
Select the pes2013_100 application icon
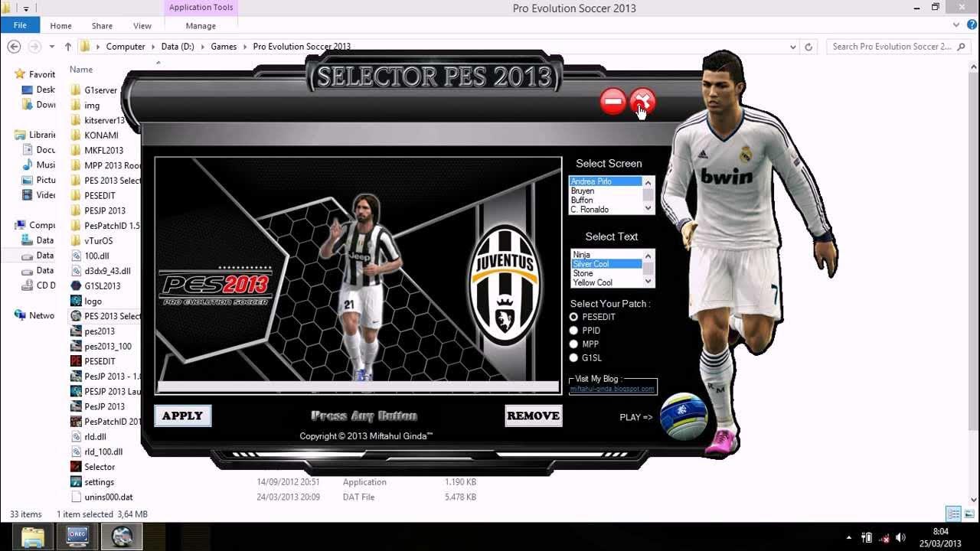(x=76, y=346)
